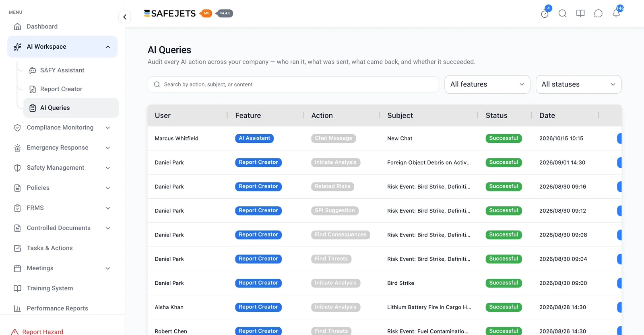
Task: Click the Dashboard home icon
Action: [x=17, y=27]
